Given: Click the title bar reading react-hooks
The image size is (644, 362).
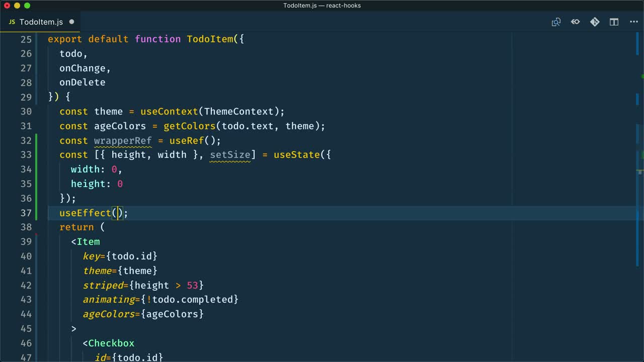Looking at the screenshot, I should tap(343, 6).
